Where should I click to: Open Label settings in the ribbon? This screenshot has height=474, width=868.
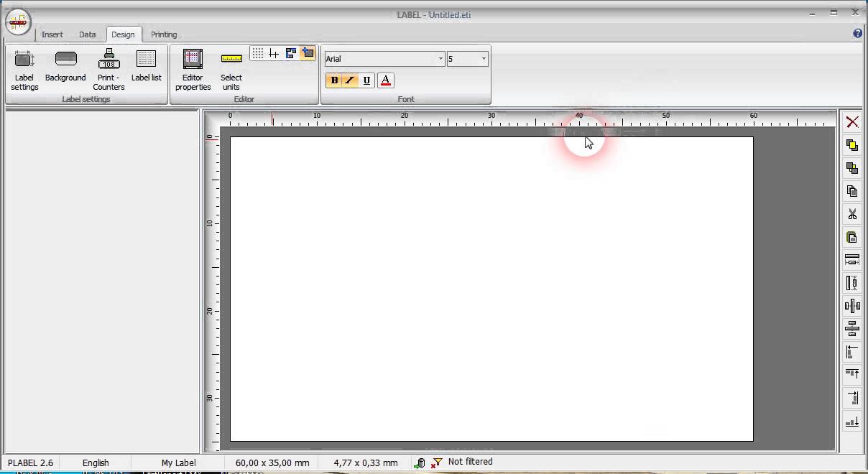click(x=24, y=70)
